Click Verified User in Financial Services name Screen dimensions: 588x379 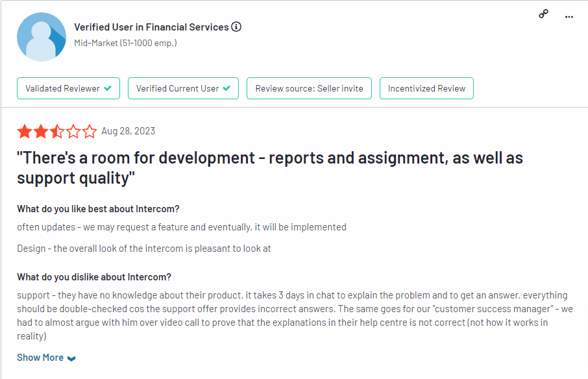click(151, 27)
